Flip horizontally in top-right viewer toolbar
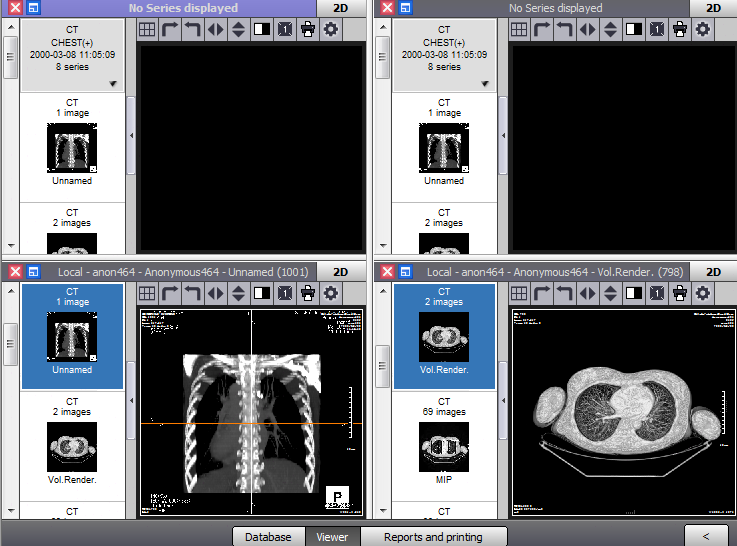This screenshot has width=737, height=546. (x=588, y=30)
